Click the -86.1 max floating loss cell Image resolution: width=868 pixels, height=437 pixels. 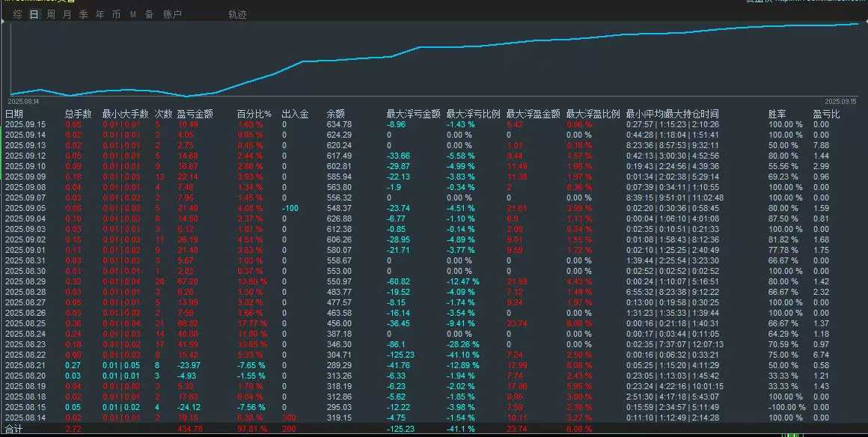(x=396, y=344)
